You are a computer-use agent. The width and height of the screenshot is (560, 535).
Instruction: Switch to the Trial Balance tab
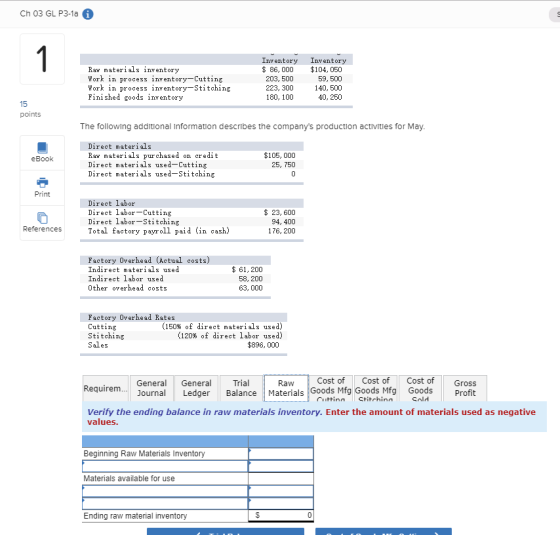[241, 388]
